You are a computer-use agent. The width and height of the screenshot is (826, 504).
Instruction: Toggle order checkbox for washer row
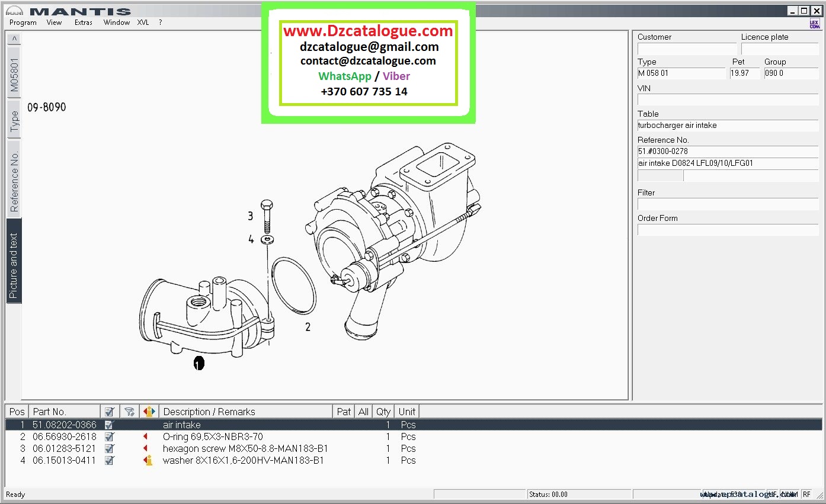click(x=109, y=460)
